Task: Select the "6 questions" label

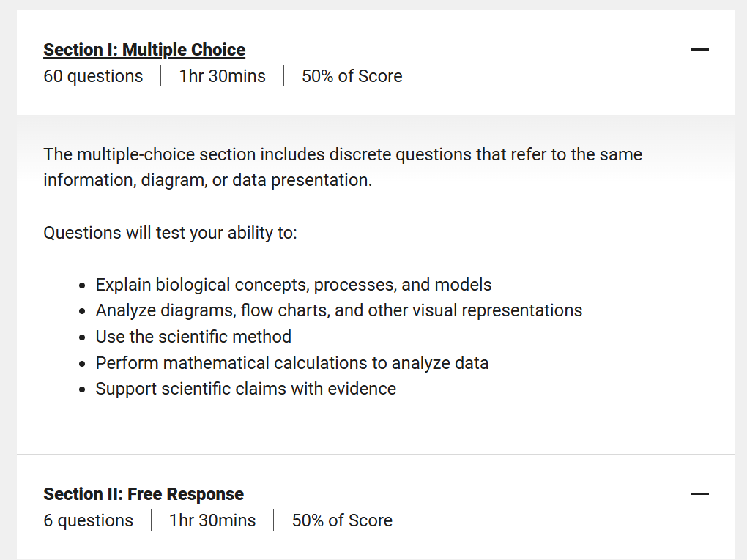Action: 88,520
